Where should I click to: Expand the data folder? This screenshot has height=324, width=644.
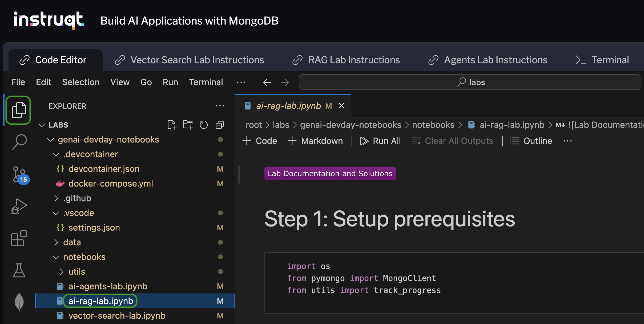click(56, 242)
